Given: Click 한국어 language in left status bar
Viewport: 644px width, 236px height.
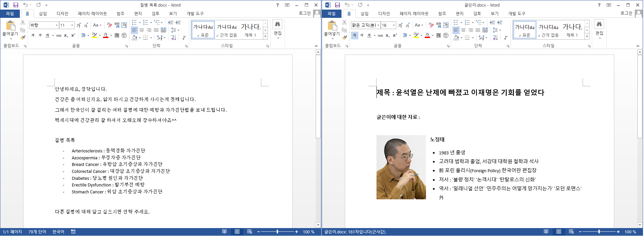Looking at the screenshot, I should [58, 232].
